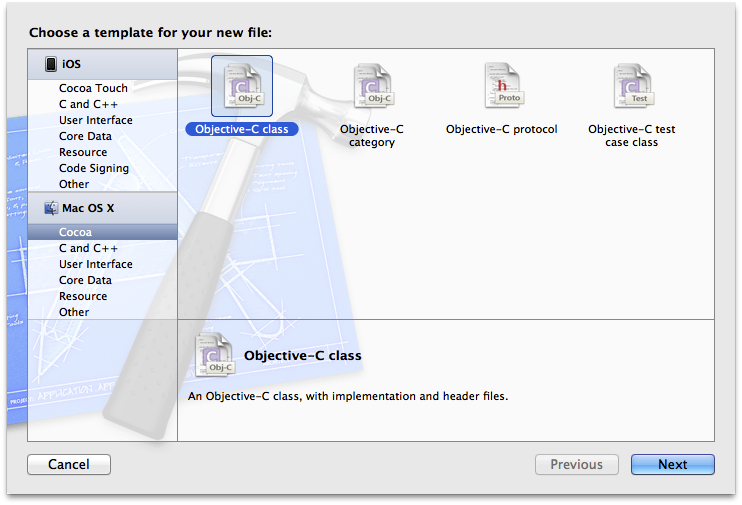Click the 'An Objective-C class, with implementation' description
742x505 pixels.
pos(348,396)
